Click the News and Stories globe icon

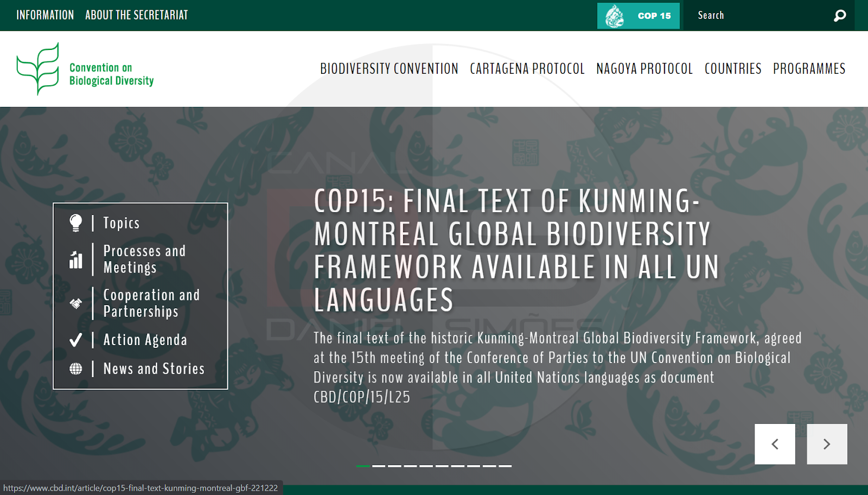[76, 369]
